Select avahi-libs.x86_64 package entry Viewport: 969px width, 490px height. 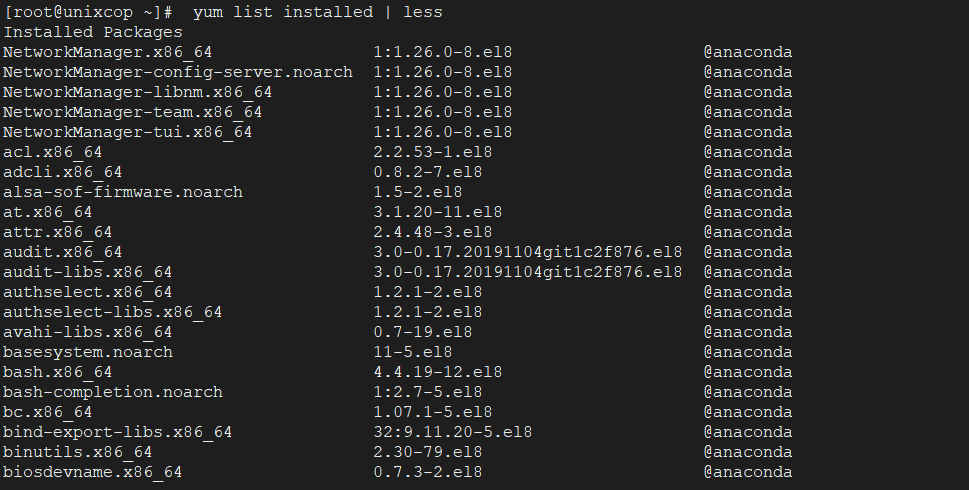[x=87, y=332]
